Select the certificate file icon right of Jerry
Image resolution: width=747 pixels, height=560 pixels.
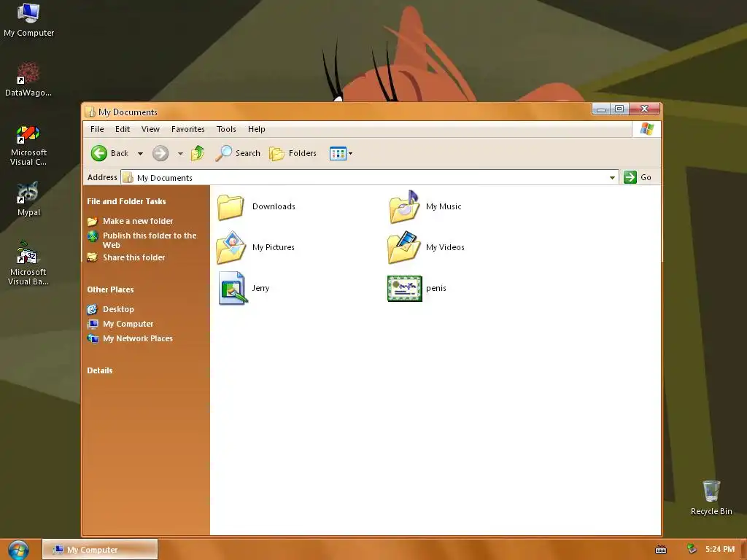[x=405, y=289]
